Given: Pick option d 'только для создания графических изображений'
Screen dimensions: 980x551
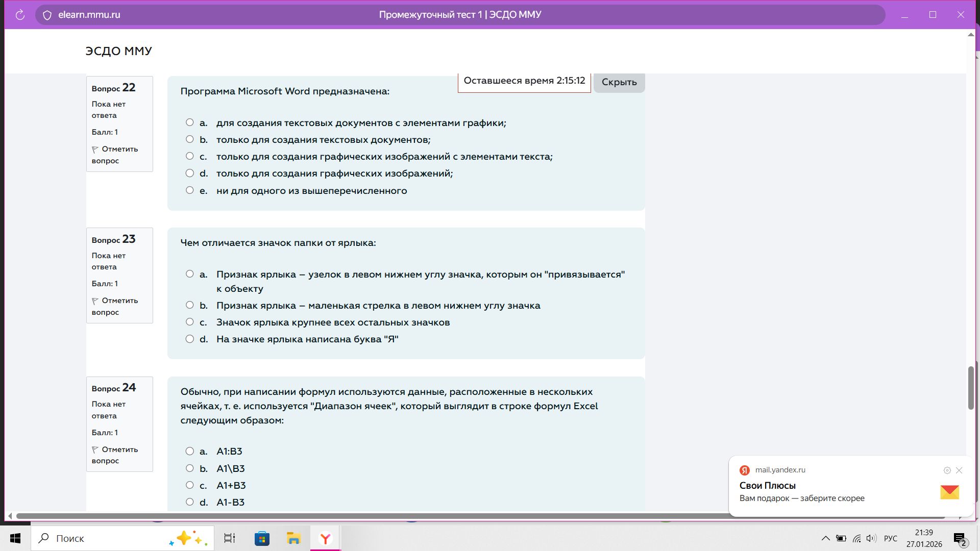Looking at the screenshot, I should point(190,173).
